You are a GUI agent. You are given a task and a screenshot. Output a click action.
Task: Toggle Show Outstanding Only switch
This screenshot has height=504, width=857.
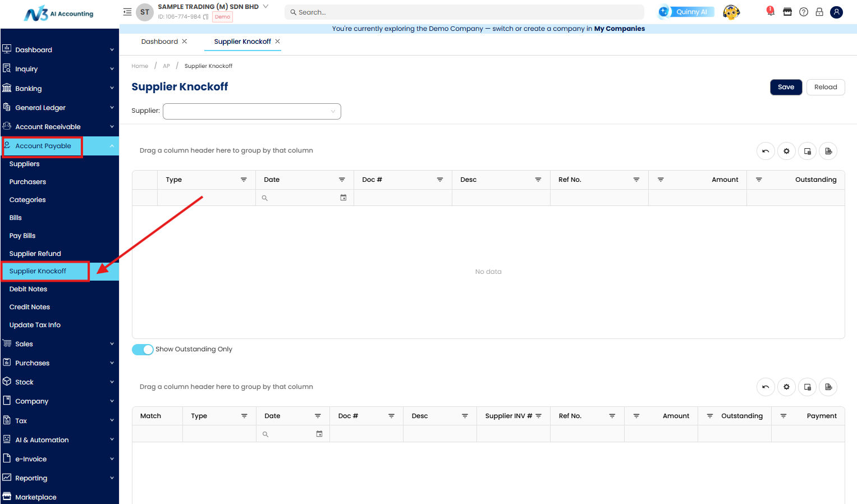coord(143,350)
